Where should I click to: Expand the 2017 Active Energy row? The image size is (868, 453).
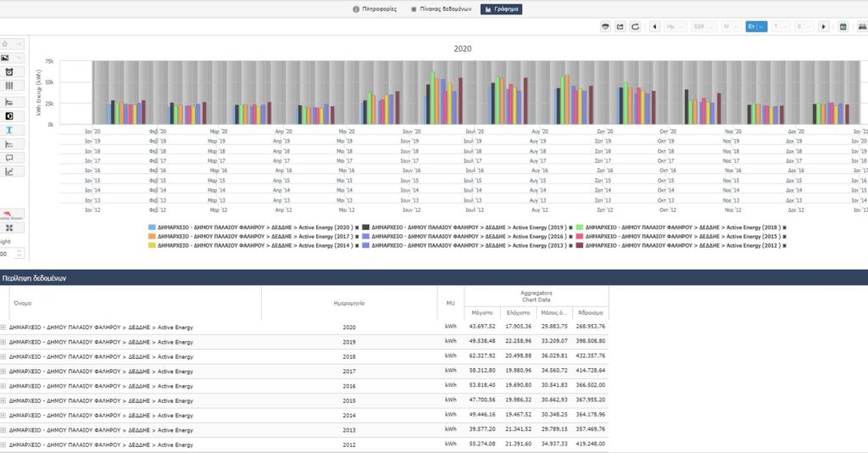[x=3, y=371]
